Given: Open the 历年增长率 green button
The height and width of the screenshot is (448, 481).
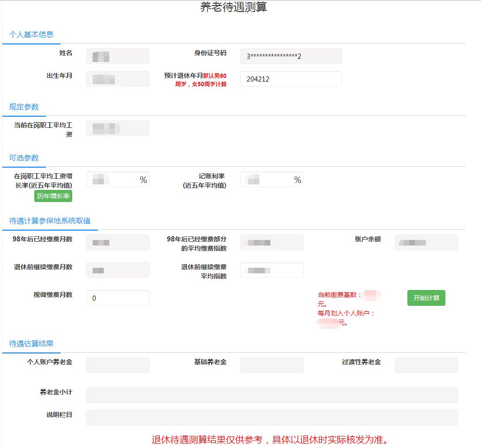Looking at the screenshot, I should pyautogui.click(x=53, y=196).
